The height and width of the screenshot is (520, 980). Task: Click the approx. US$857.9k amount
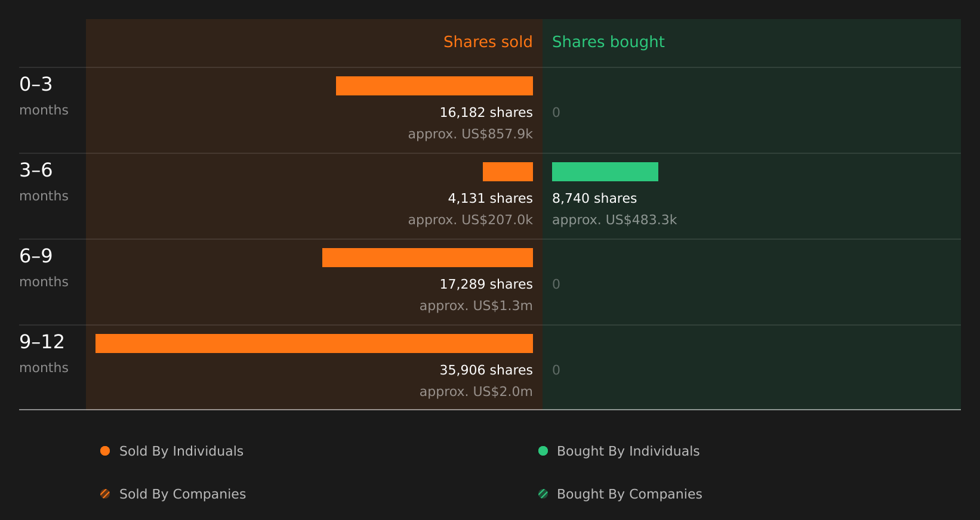(470, 134)
